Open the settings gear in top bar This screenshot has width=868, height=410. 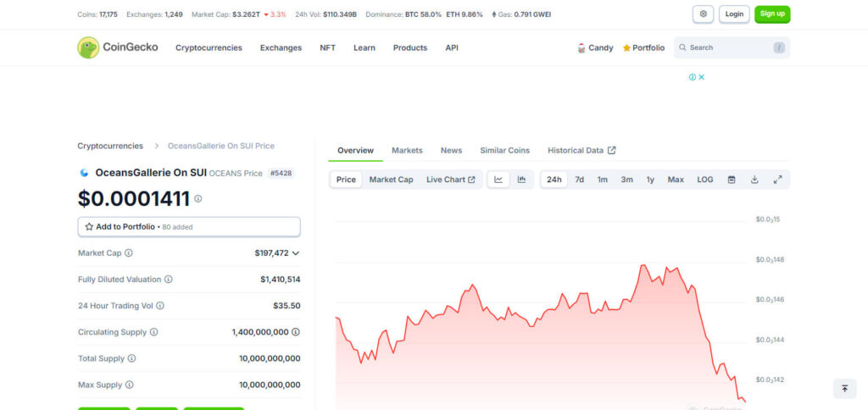coord(703,14)
